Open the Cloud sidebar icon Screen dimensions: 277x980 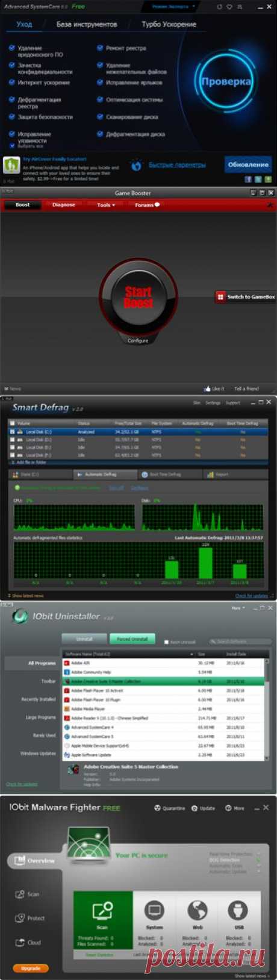[19, 942]
